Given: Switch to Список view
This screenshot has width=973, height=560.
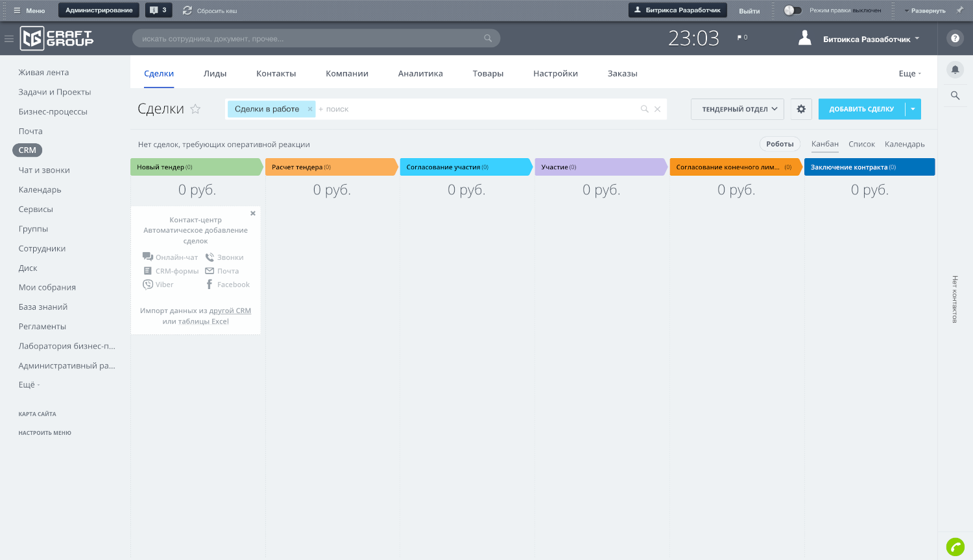Looking at the screenshot, I should (x=861, y=144).
